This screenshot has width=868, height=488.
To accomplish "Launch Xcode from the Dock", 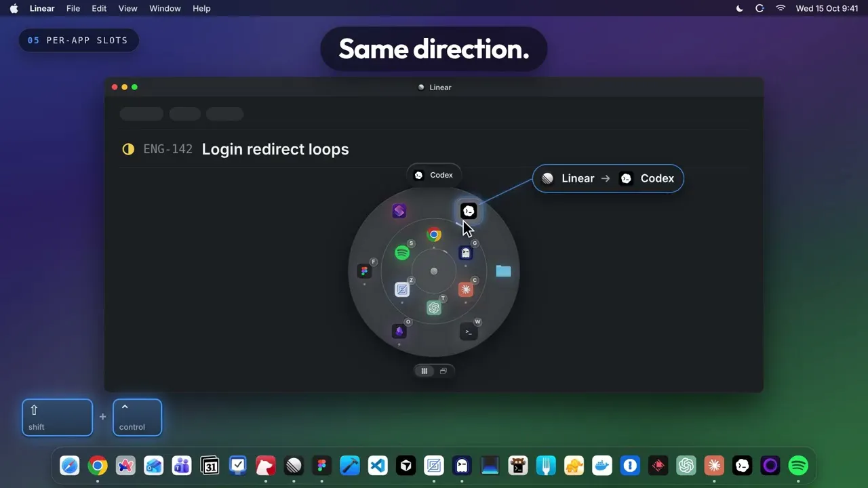I will (x=350, y=466).
